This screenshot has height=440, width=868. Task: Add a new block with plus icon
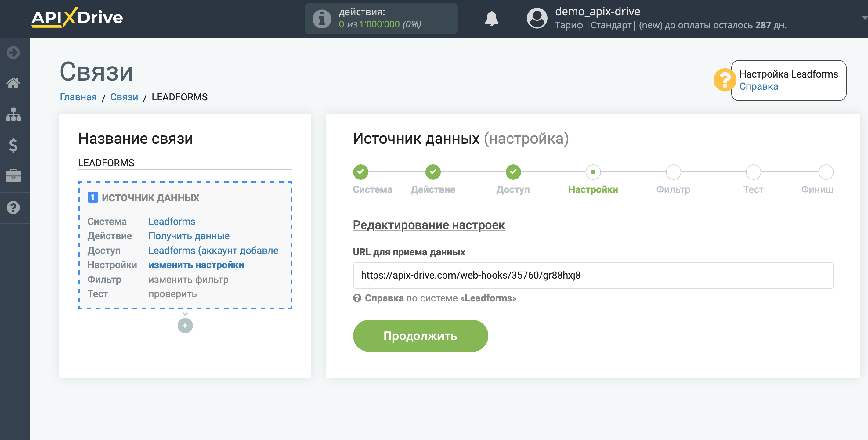pos(185,326)
